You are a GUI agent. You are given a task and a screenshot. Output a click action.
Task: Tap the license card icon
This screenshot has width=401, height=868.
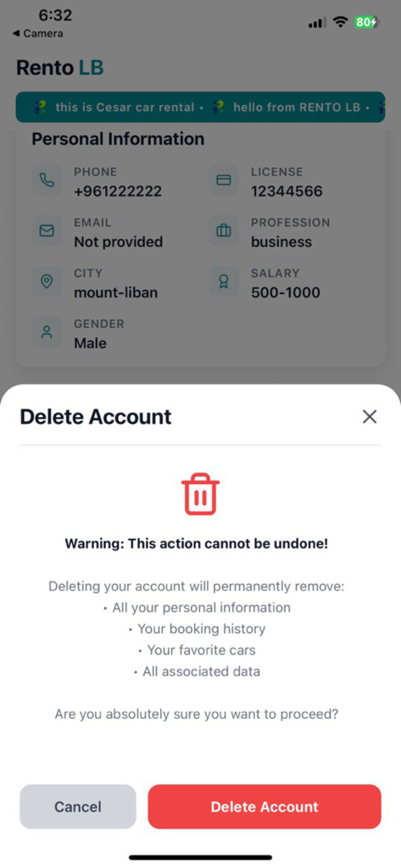coord(224,181)
